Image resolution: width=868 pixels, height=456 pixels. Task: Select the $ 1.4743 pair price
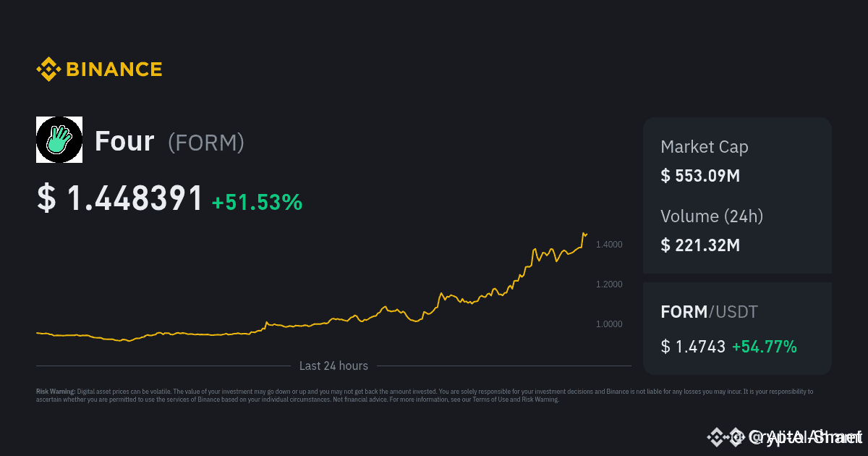click(x=693, y=347)
